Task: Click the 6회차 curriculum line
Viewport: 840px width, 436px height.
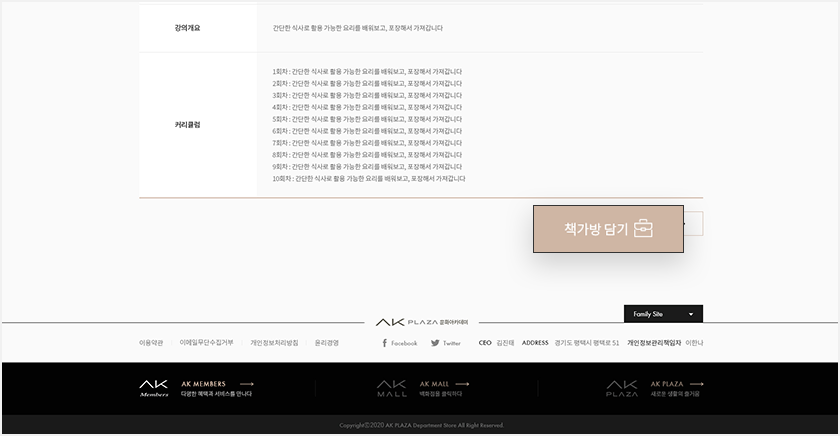Action: point(367,131)
